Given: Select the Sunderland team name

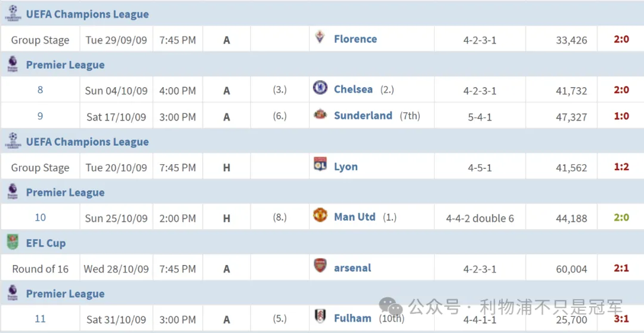Looking at the screenshot, I should (x=363, y=115).
